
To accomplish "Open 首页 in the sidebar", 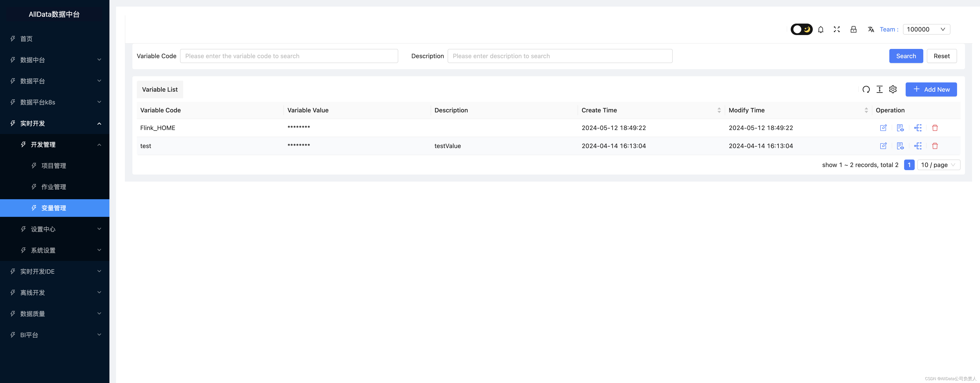I will point(55,39).
